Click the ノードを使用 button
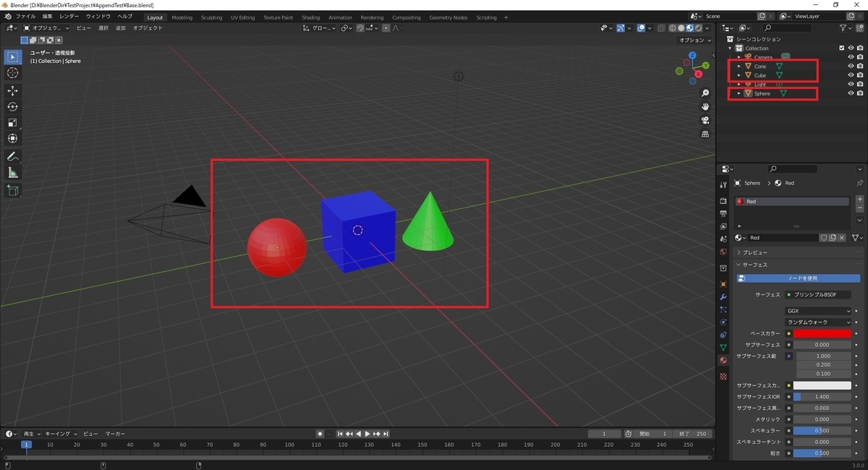This screenshot has width=868, height=470. [x=799, y=278]
